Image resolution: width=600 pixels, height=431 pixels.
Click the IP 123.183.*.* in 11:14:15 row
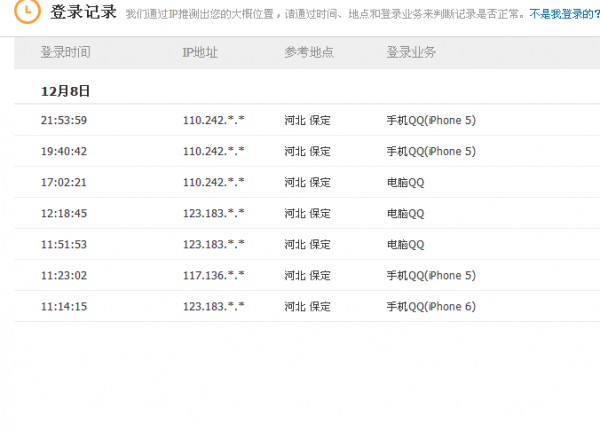(x=214, y=306)
